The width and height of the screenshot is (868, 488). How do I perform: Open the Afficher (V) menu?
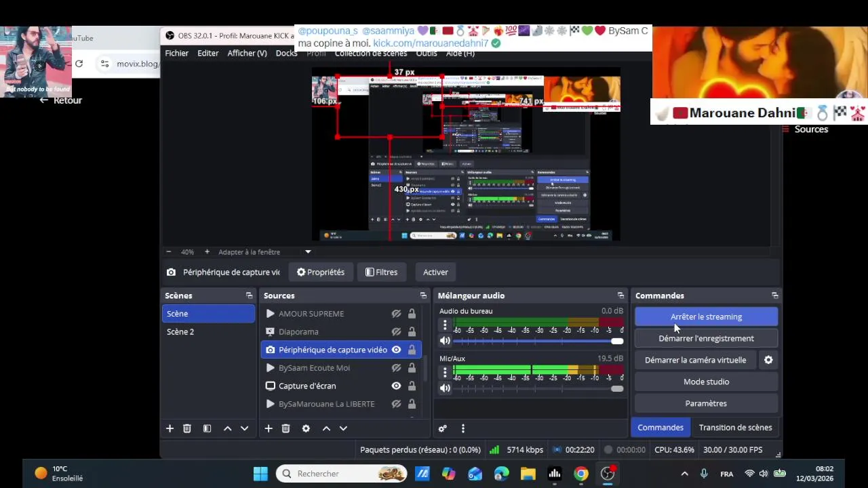tap(247, 53)
